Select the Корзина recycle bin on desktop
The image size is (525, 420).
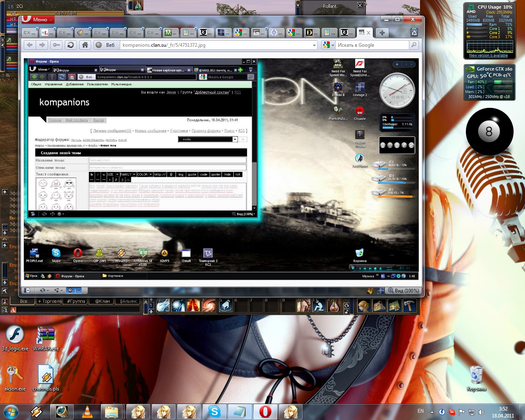pyautogui.click(x=476, y=378)
